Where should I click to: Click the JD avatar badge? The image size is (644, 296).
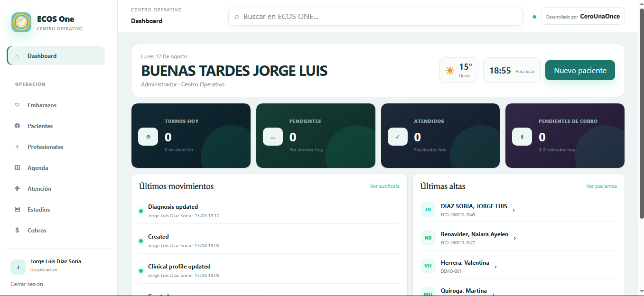coord(428,210)
